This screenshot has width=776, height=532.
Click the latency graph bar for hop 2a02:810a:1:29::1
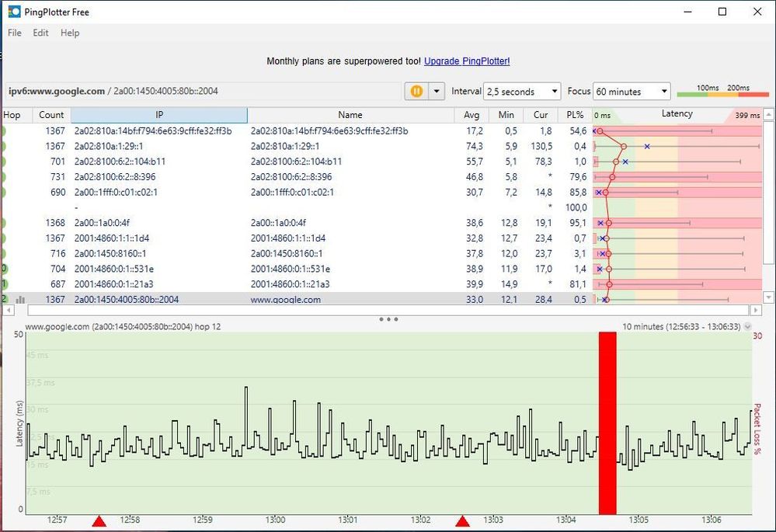(677, 146)
